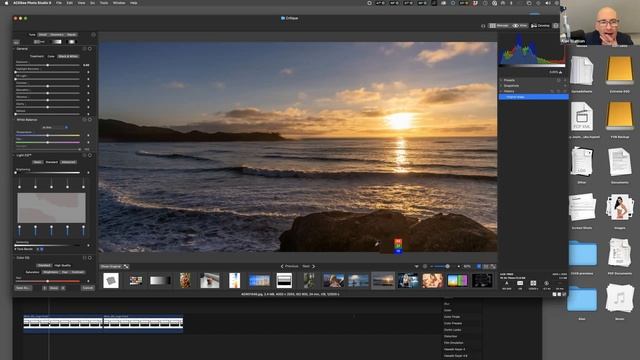This screenshot has width=640, height=360.
Task: Select Color treatment in General group
Action: pos(51,56)
